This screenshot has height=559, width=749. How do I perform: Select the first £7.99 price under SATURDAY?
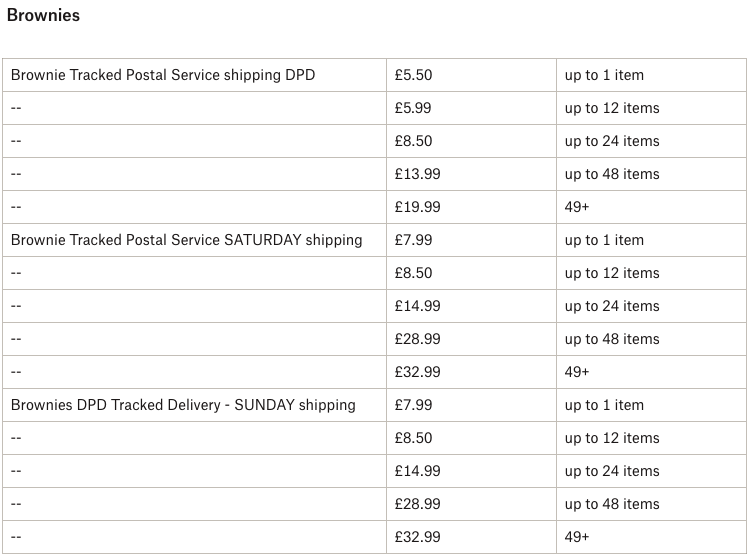414,240
